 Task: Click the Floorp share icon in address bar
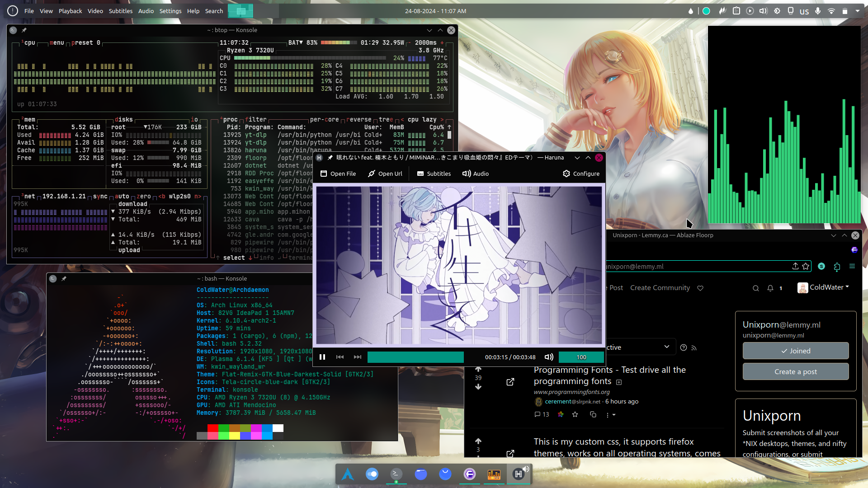coord(795,266)
